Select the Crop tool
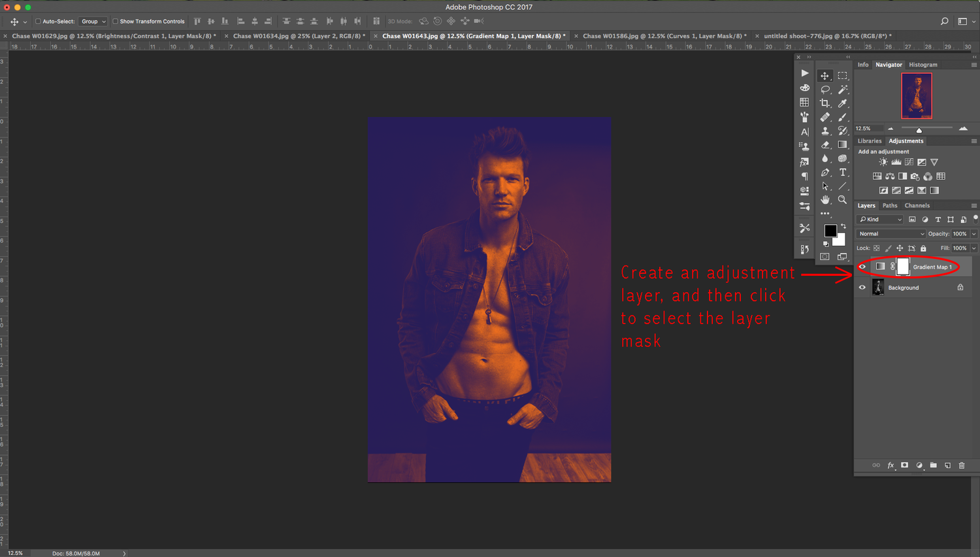Viewport: 980px width, 557px height. coord(825,103)
